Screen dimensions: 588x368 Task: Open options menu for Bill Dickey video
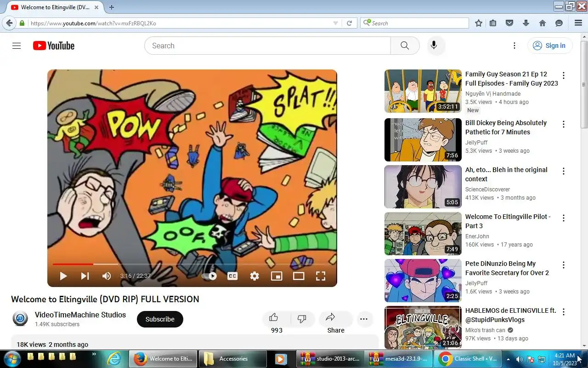tap(564, 124)
